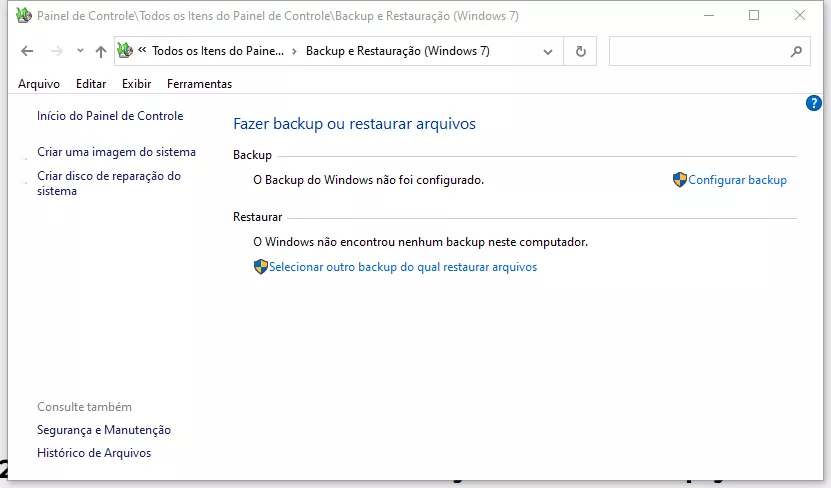Click the Configurar backup link

click(737, 180)
